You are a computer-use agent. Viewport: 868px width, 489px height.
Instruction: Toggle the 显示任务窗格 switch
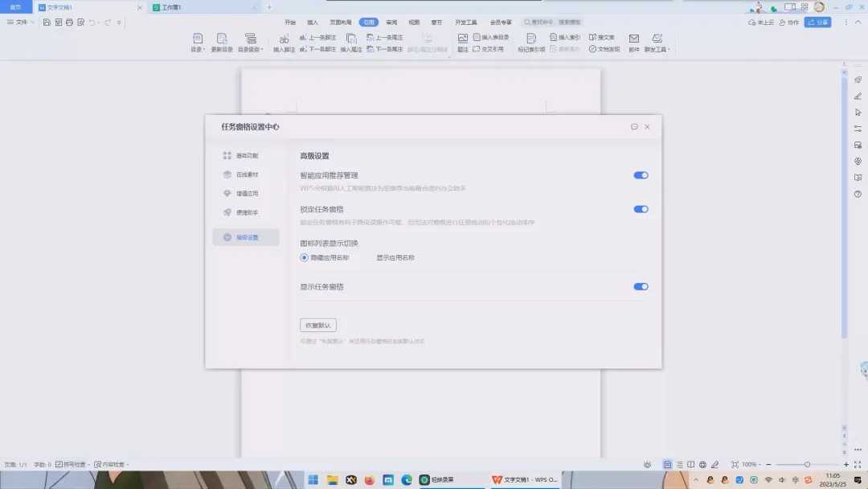641,287
